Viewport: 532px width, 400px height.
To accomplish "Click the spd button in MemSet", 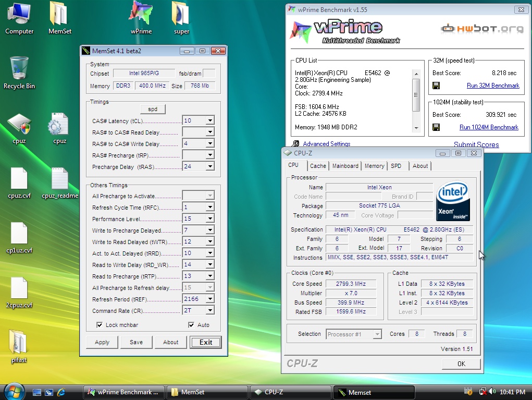I will point(153,109).
